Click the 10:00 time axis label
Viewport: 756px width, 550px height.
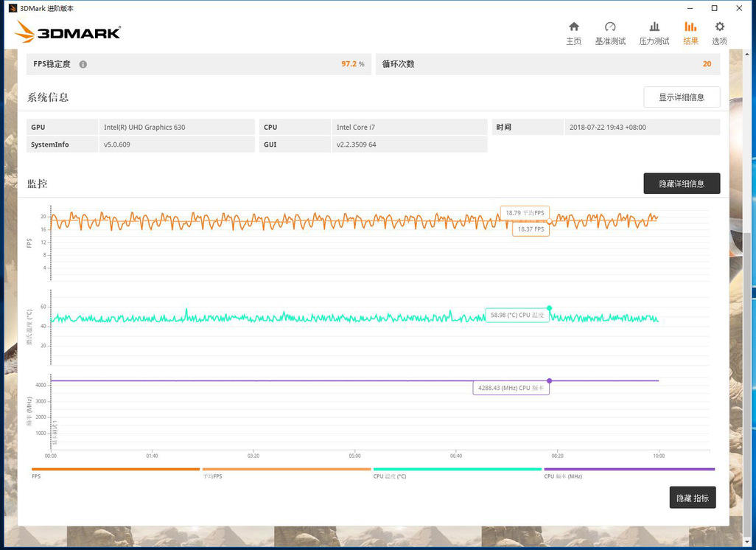[659, 456]
